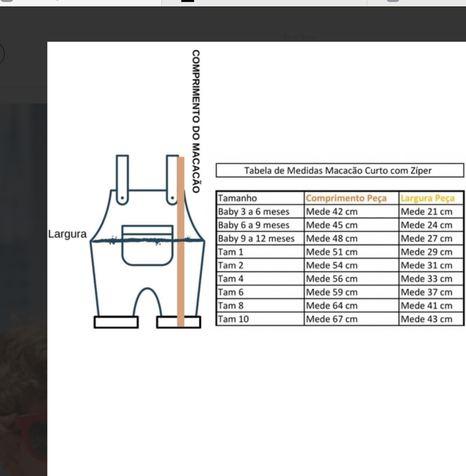Viewport: 466px width, 476px height.
Task: Click the vertical 'COMPRIMENTO DO MACACÃO' label
Action: pos(196,122)
